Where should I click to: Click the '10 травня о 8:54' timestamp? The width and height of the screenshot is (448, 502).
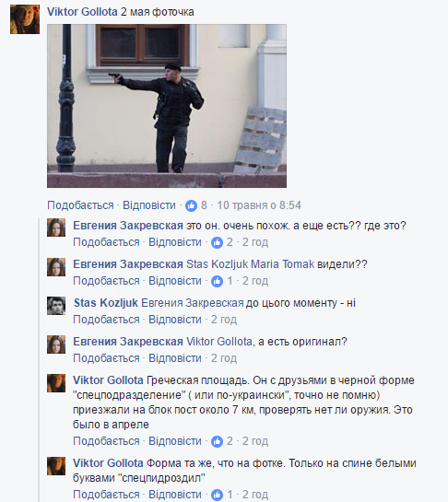pyautogui.click(x=259, y=205)
